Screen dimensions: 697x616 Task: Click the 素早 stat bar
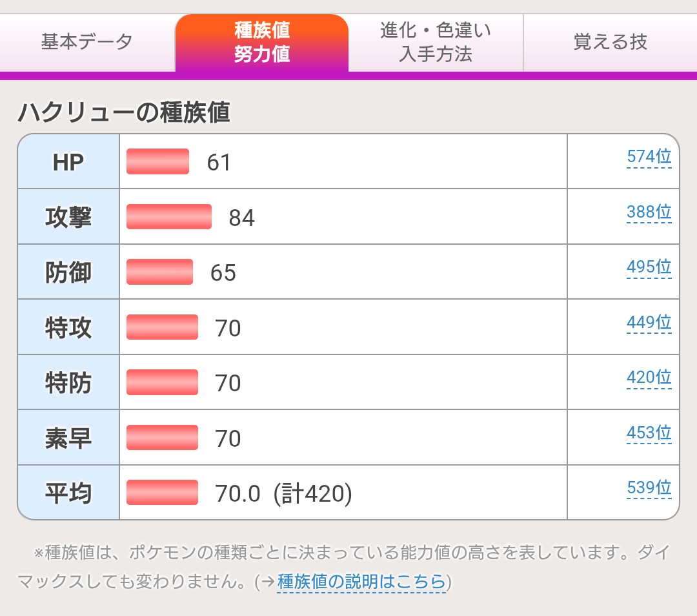click(x=162, y=438)
